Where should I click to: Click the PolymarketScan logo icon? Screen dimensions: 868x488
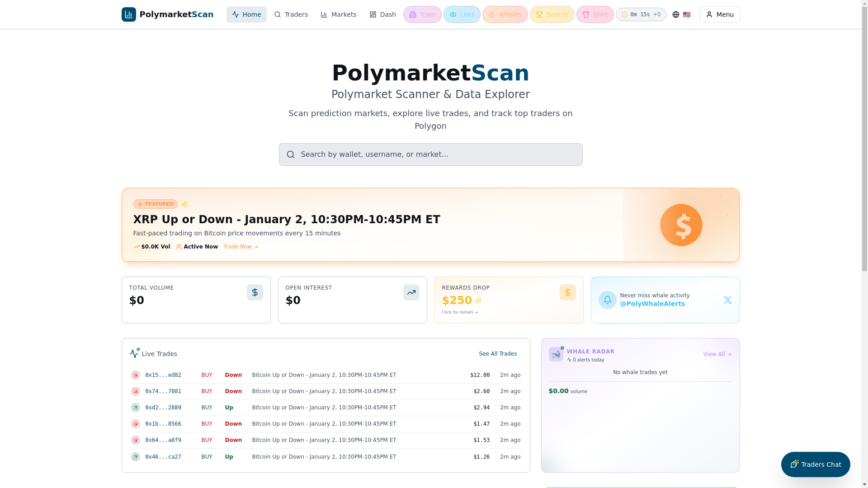coord(128,14)
